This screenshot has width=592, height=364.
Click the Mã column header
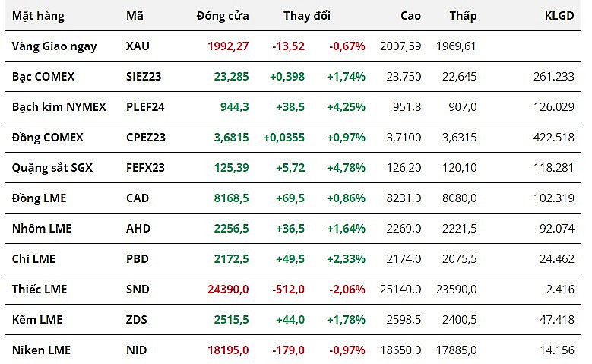(x=135, y=16)
